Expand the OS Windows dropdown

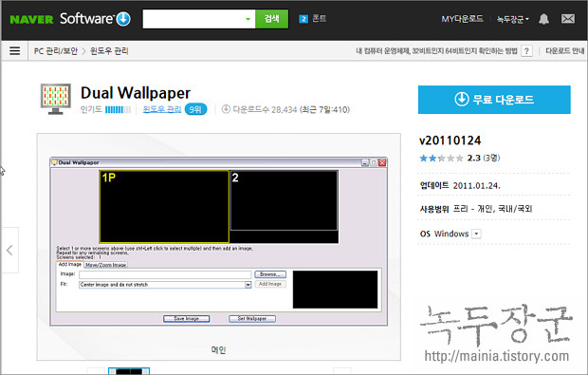[476, 234]
